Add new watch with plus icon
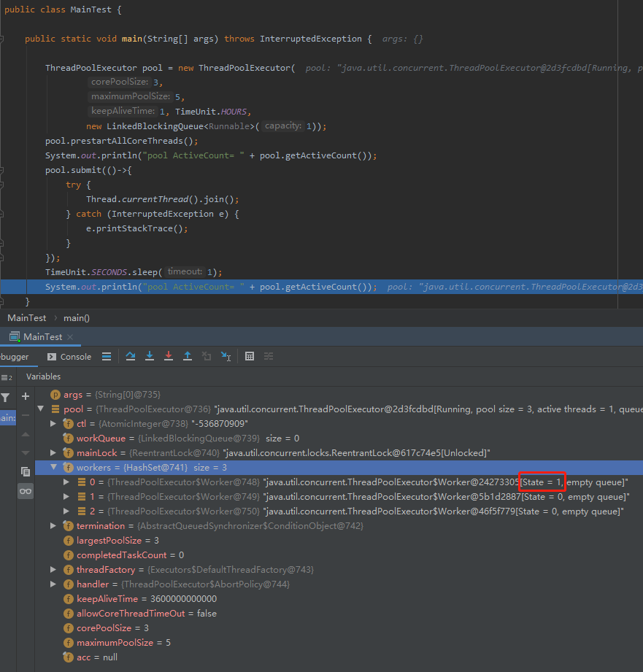The height and width of the screenshot is (672, 643). [x=26, y=396]
